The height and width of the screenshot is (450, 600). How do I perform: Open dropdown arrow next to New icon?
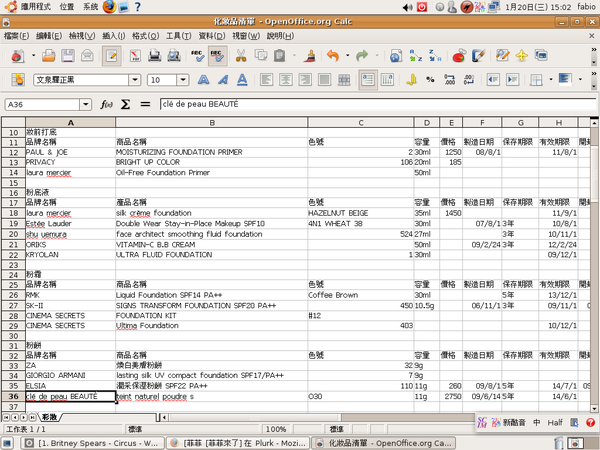point(33,56)
